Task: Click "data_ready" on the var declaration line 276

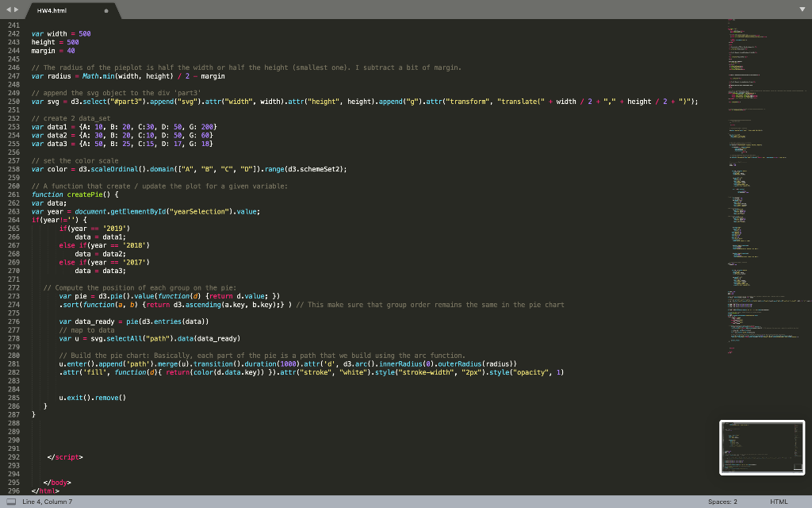Action: coord(94,321)
